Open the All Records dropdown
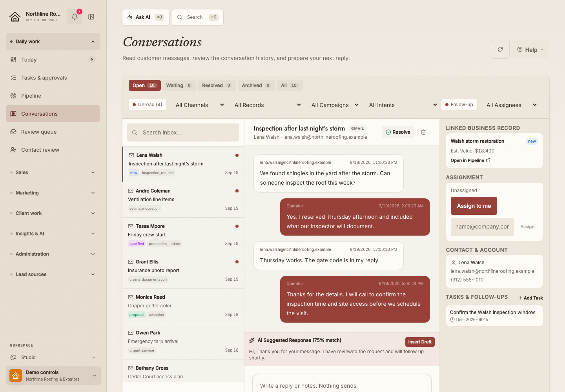The width and height of the screenshot is (565, 392). (268, 105)
